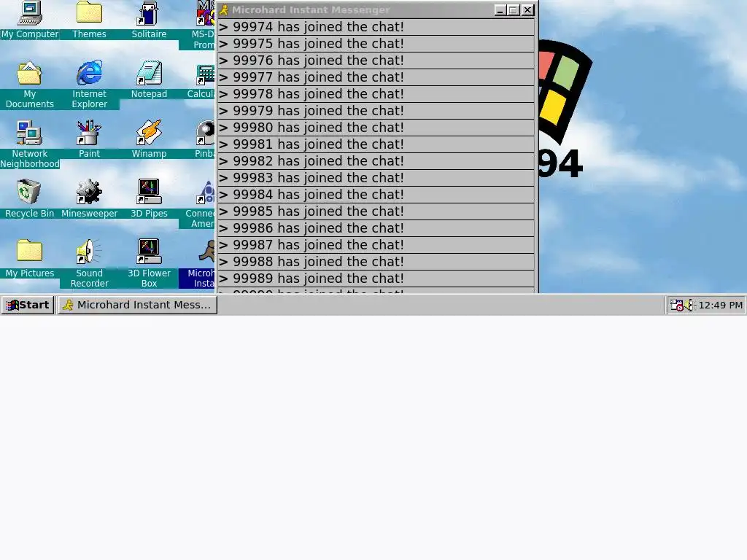Click the 12:49 PM taskbar clock
Screen dimensions: 747x560
[x=720, y=306]
